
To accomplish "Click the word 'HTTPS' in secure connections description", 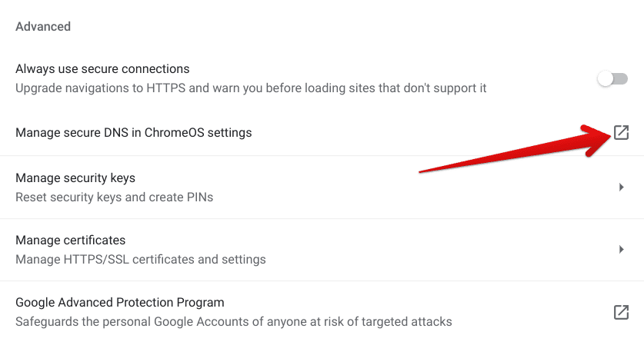I will 166,88.
